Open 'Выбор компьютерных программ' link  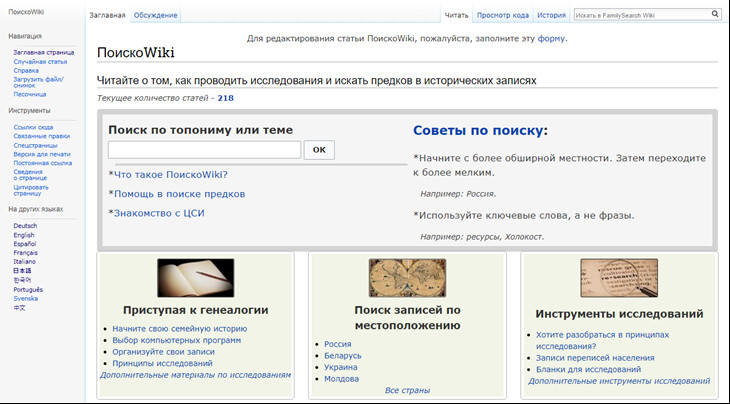[177, 340]
